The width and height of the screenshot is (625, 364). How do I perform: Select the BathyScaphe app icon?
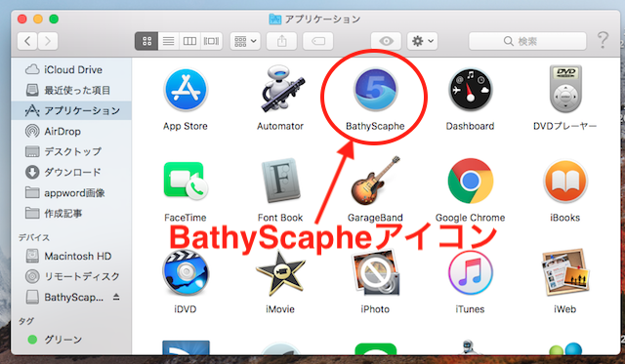pos(375,90)
